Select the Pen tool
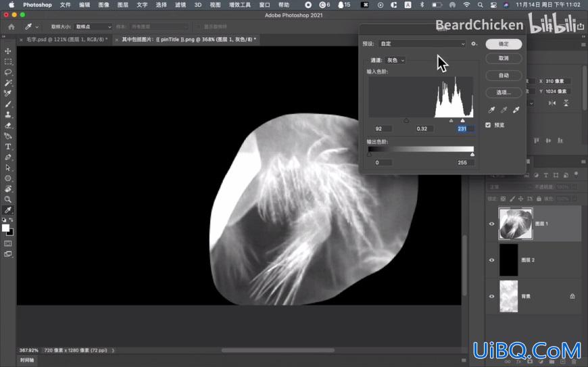 [8, 157]
